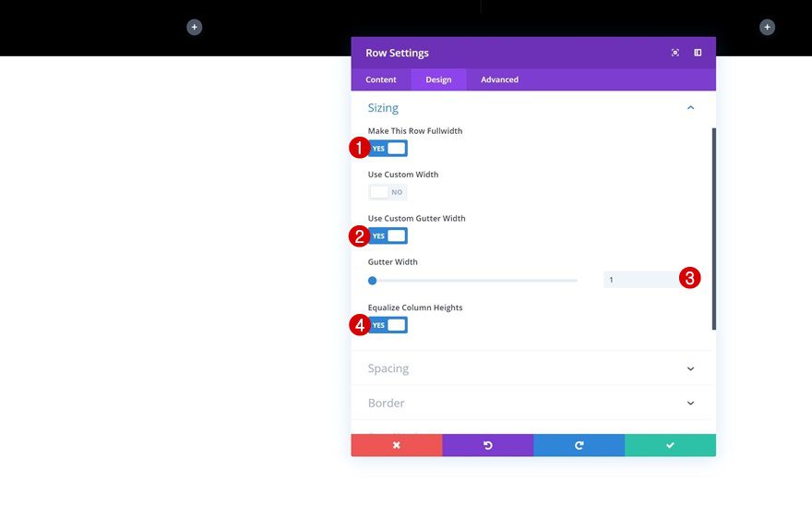
Task: Toggle Make This Row Fullwidth switch
Action: point(388,149)
